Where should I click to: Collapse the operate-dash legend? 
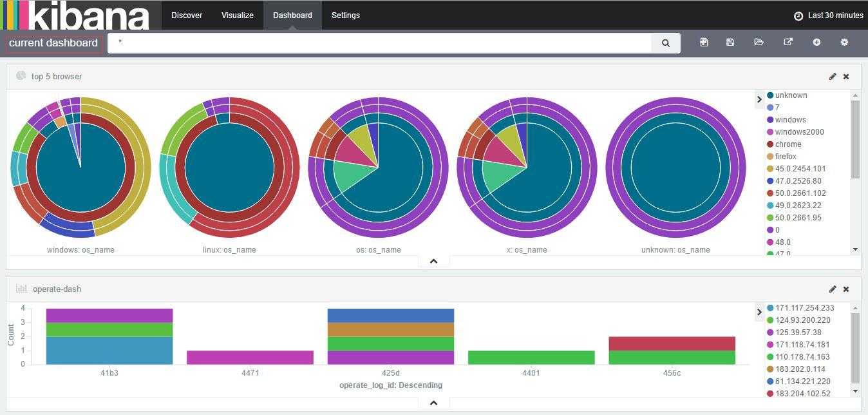coord(759,312)
